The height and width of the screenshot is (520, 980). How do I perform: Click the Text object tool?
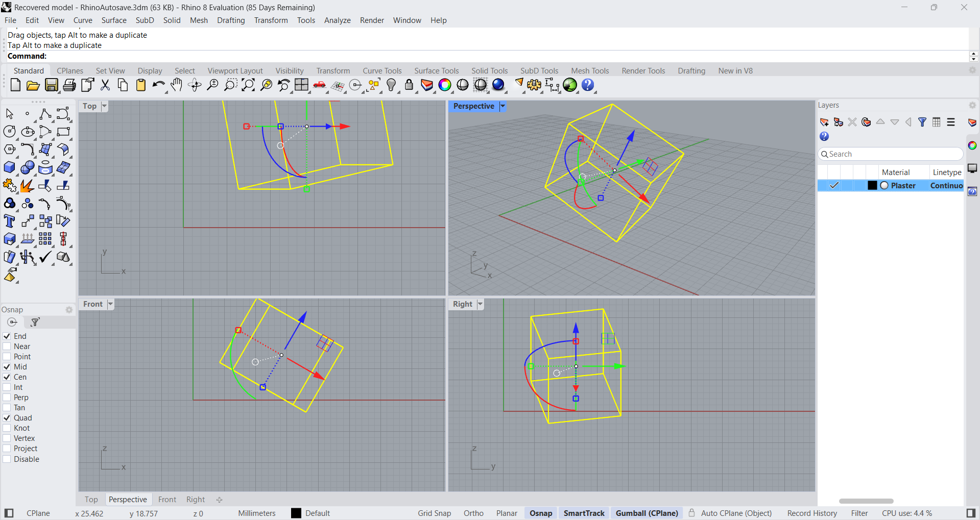[x=9, y=221]
